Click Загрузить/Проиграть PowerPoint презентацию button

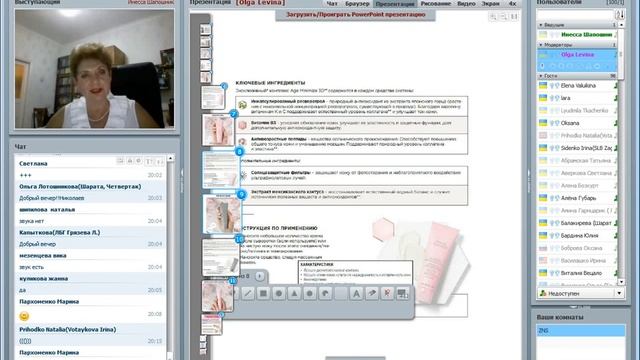pos(355,15)
